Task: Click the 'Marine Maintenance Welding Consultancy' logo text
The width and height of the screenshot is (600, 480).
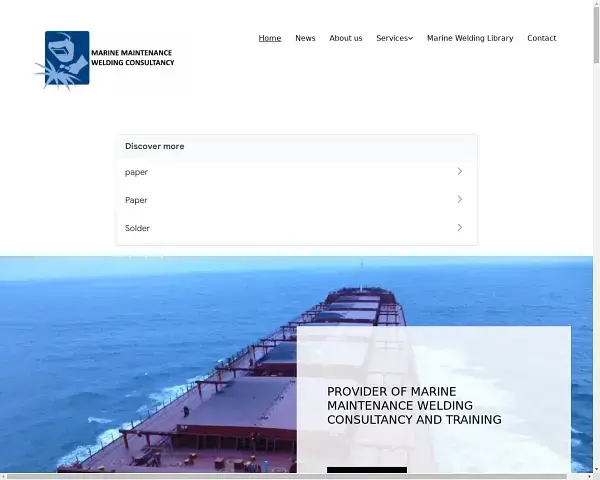Action: 132,57
